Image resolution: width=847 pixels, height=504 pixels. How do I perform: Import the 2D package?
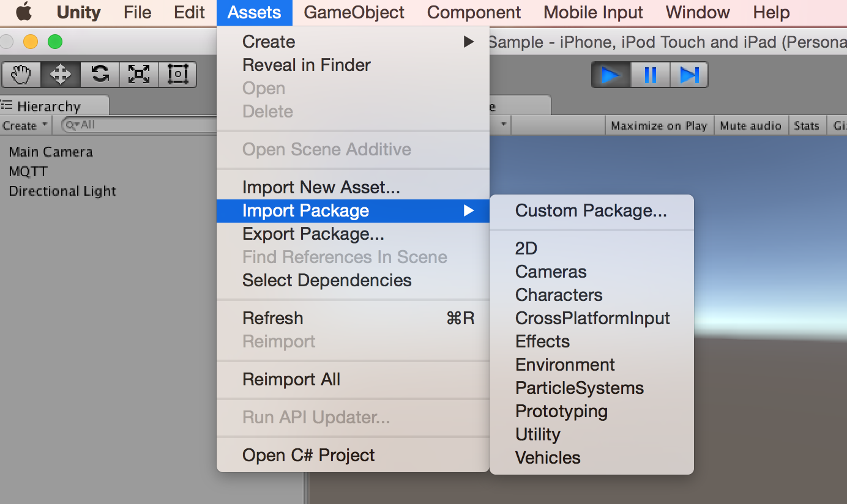tap(592, 248)
